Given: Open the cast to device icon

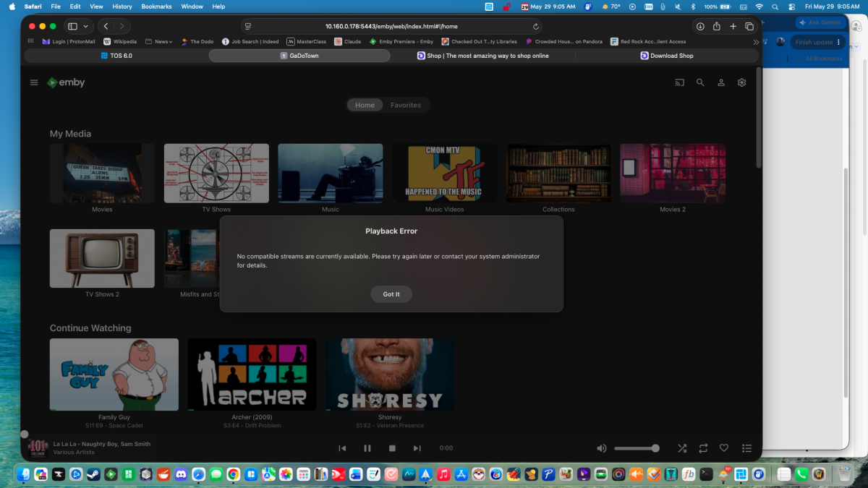Looking at the screenshot, I should point(679,82).
